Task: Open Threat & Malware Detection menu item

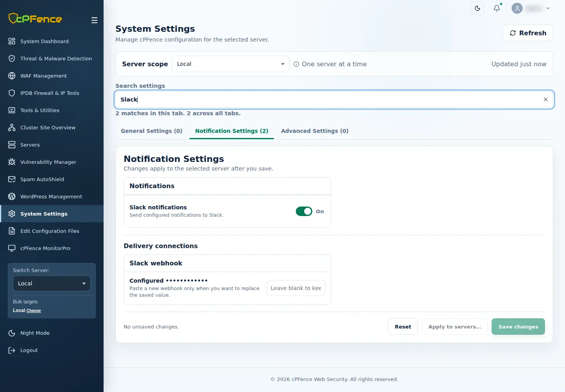Action: pos(52,58)
